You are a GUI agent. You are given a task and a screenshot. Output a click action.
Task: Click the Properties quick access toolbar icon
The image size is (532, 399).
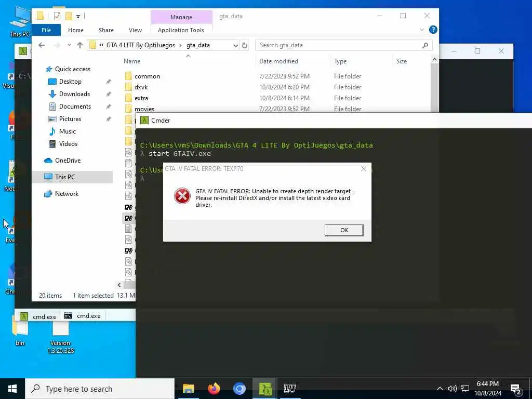tap(57, 16)
